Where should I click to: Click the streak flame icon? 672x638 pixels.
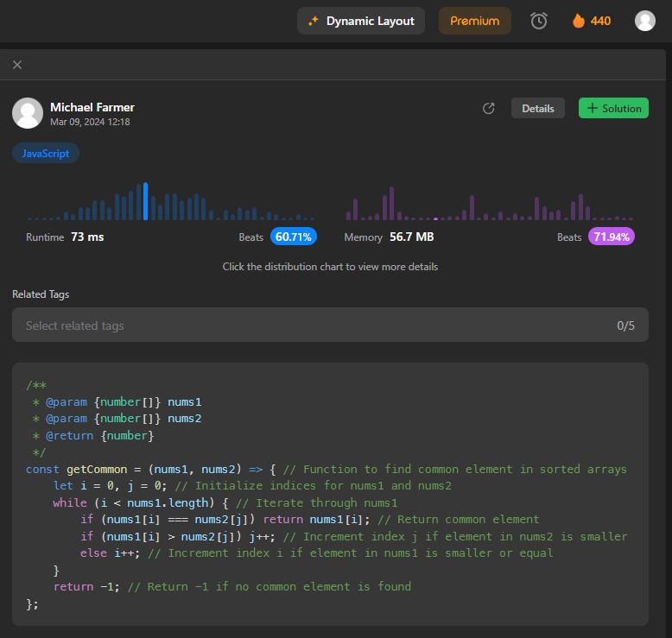(579, 21)
